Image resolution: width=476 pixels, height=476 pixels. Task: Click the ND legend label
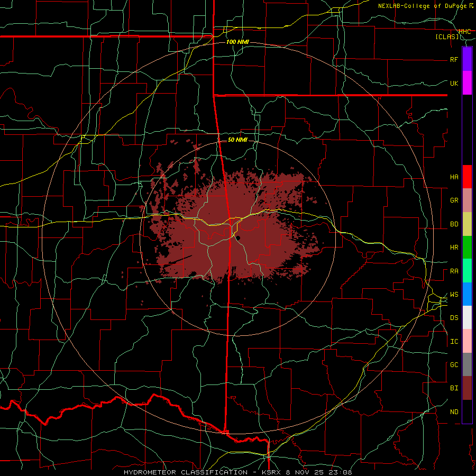tap(454, 412)
